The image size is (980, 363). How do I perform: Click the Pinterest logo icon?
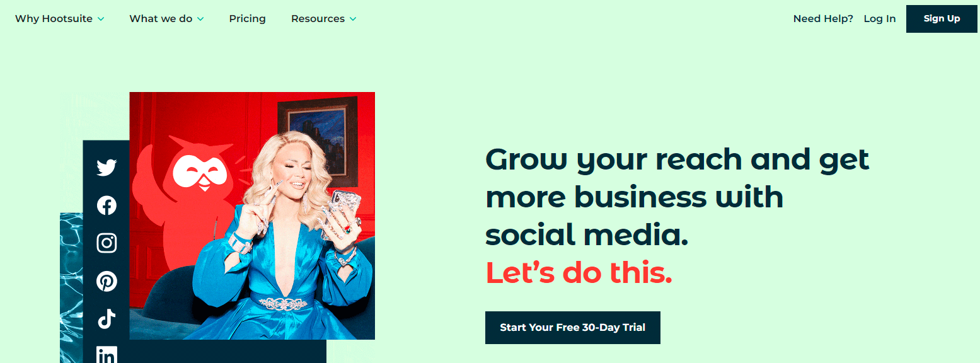point(107,281)
